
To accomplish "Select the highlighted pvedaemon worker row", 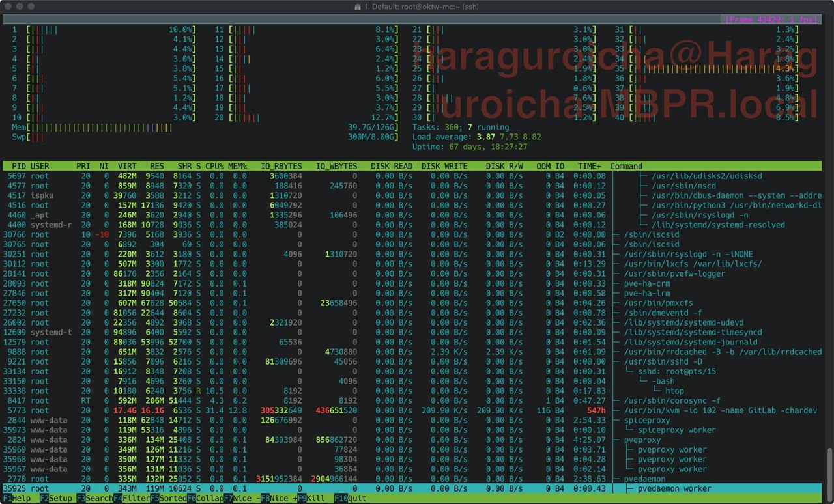I will tap(412, 488).
